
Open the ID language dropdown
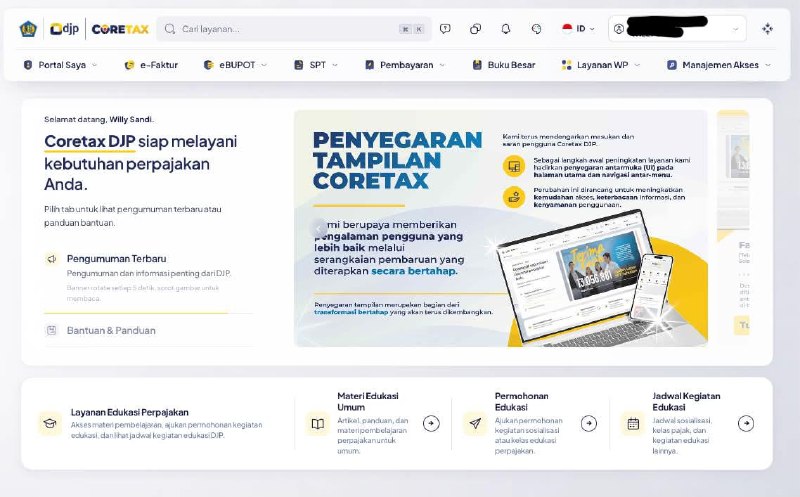click(x=579, y=29)
